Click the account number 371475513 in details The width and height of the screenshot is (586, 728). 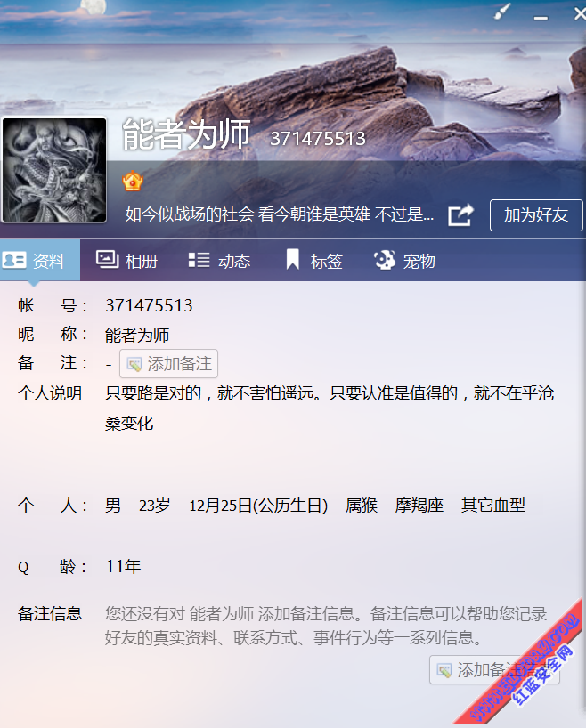(149, 305)
